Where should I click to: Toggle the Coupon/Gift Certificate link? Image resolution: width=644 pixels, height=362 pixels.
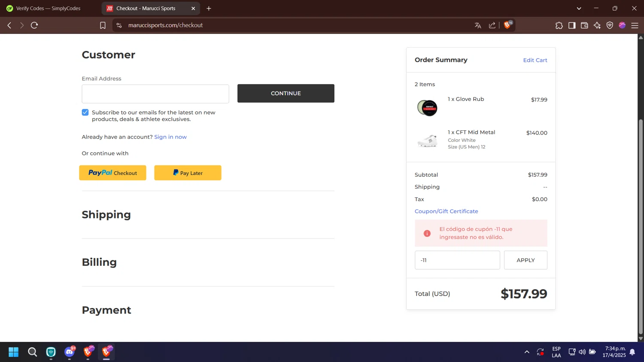pyautogui.click(x=446, y=211)
